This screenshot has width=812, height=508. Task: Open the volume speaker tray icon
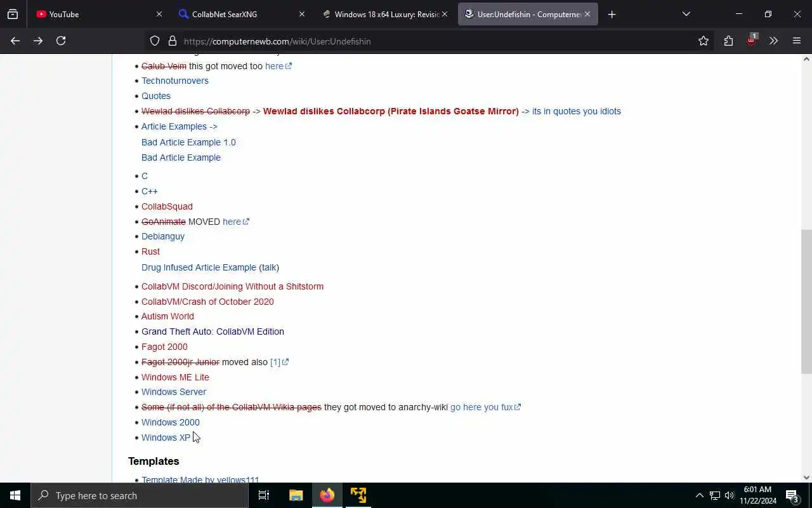pos(729,495)
